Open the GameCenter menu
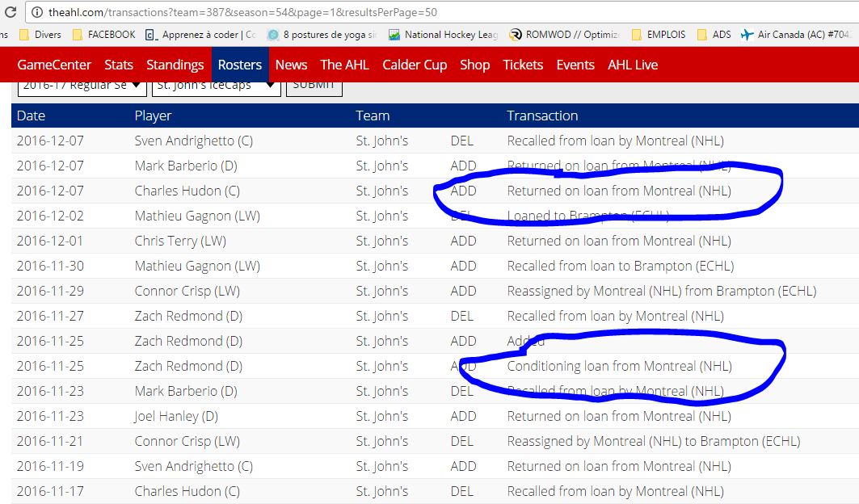This screenshot has height=504, width=859. (54, 65)
